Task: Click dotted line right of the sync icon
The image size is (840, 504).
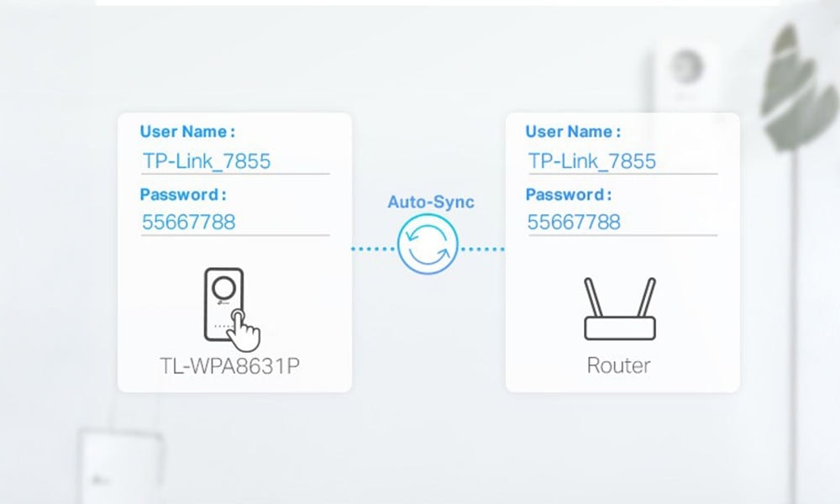Action: (x=482, y=249)
